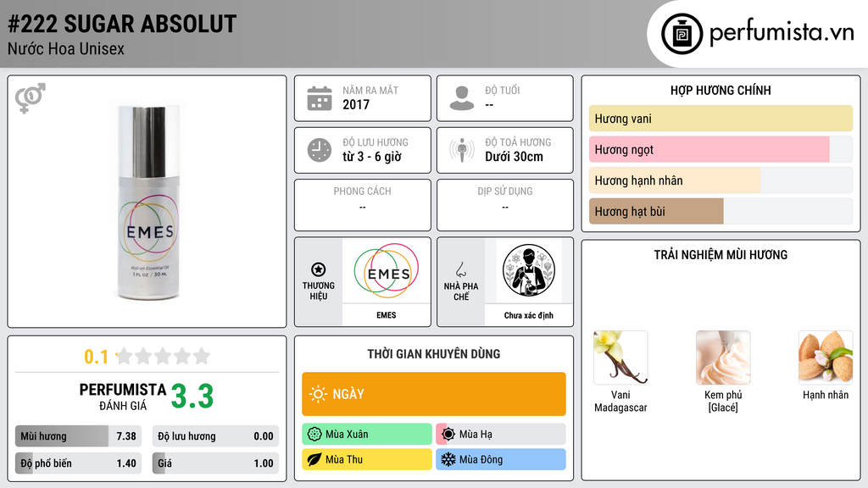Click the clock icon for Độ lưu hương
This screenshot has width=868, height=488.
click(x=320, y=150)
